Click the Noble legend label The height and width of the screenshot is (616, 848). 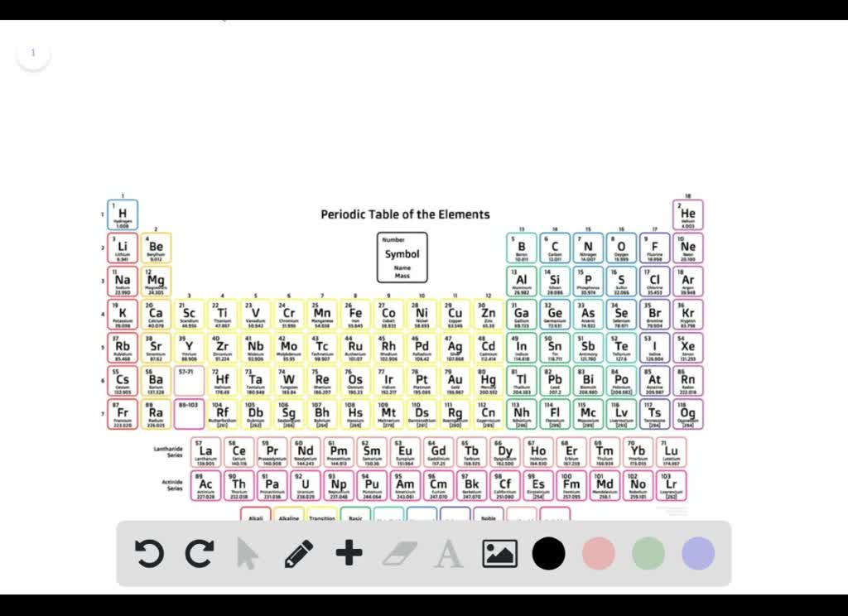point(489,518)
